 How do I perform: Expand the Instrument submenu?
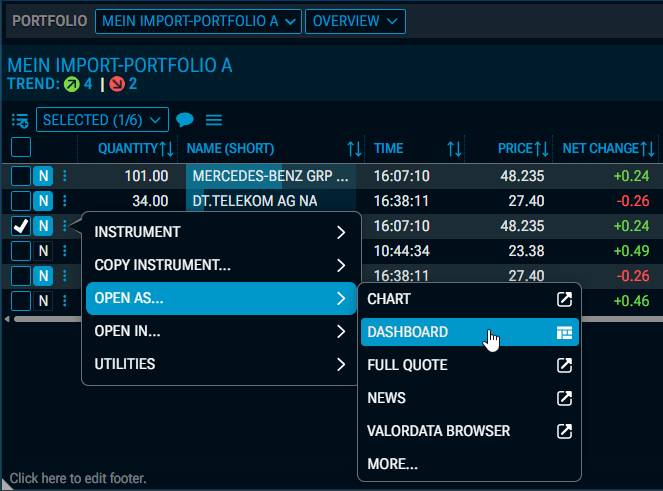tap(221, 232)
